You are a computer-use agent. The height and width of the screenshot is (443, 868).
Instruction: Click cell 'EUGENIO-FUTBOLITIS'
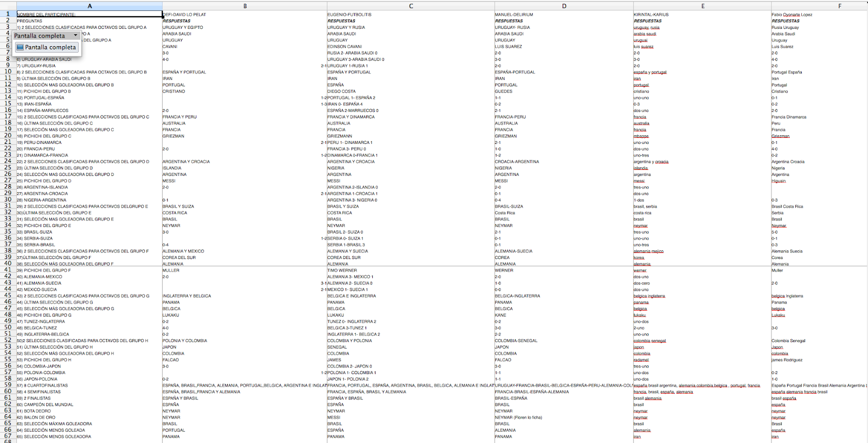tap(349, 15)
